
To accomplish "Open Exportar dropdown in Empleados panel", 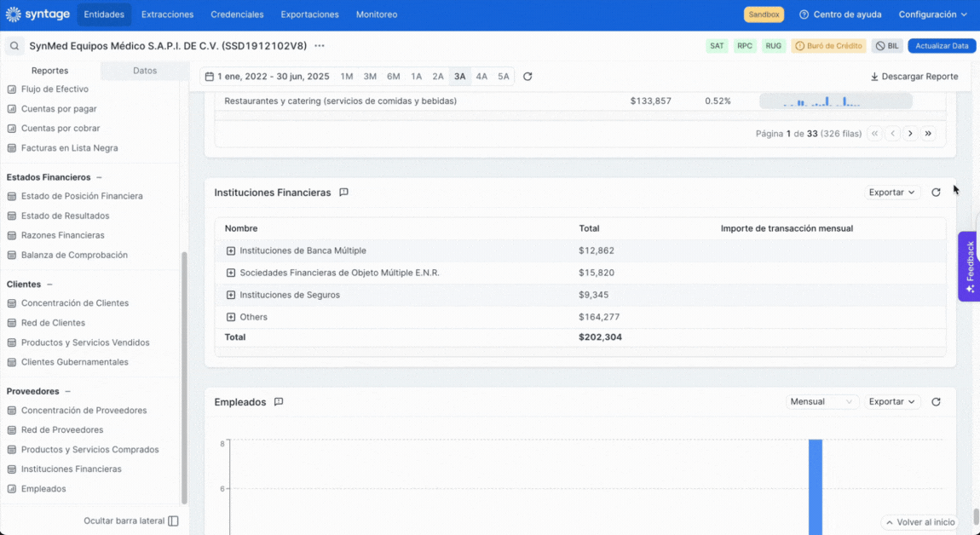I will pos(892,402).
